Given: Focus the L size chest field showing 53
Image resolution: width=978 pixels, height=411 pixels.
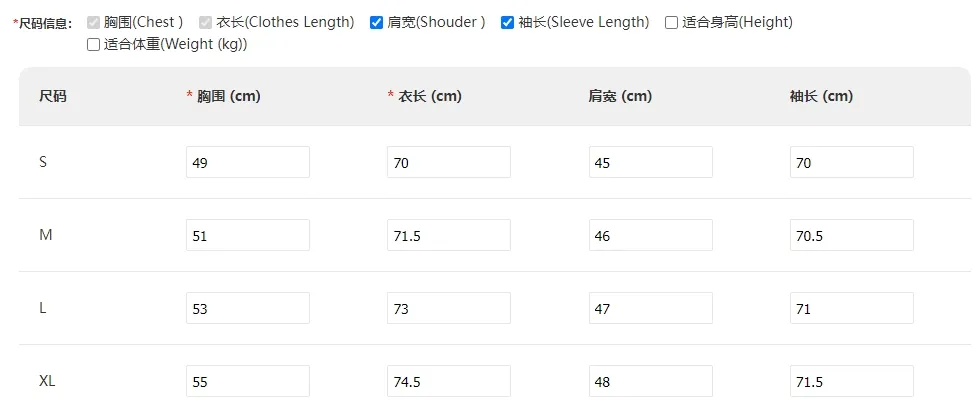Looking at the screenshot, I should pos(248,308).
